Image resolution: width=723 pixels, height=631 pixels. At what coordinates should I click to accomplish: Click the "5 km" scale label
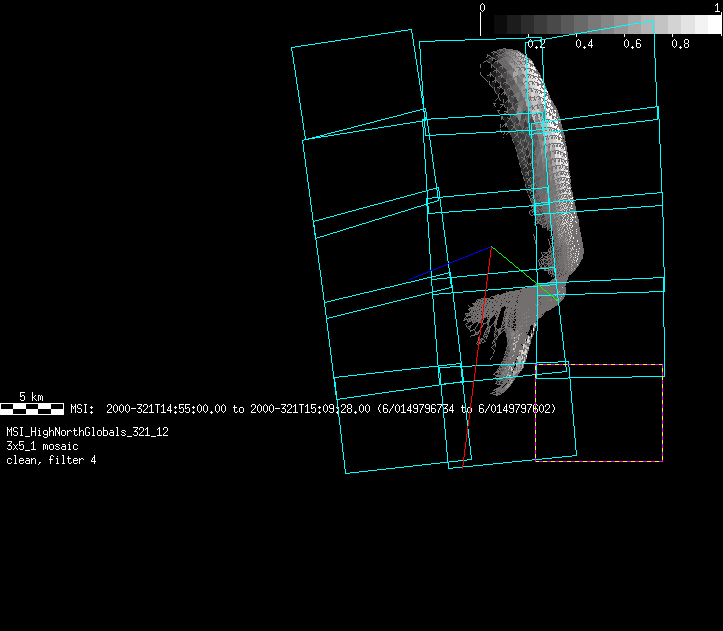tap(32, 397)
